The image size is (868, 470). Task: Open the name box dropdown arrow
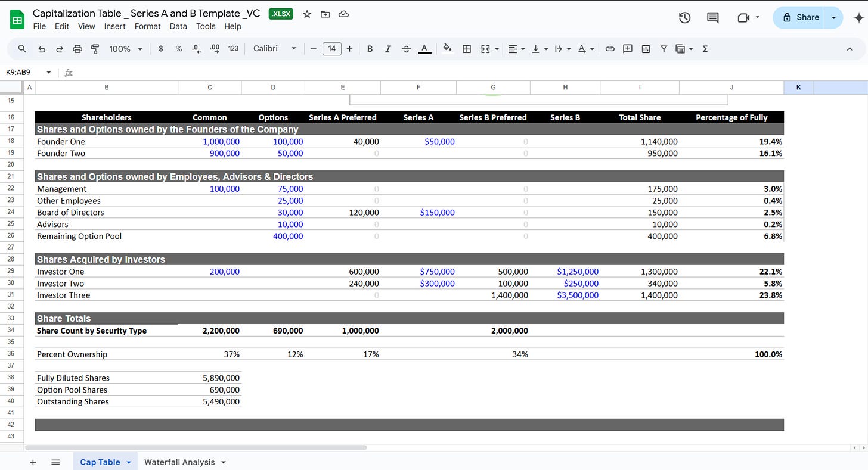[x=49, y=72]
